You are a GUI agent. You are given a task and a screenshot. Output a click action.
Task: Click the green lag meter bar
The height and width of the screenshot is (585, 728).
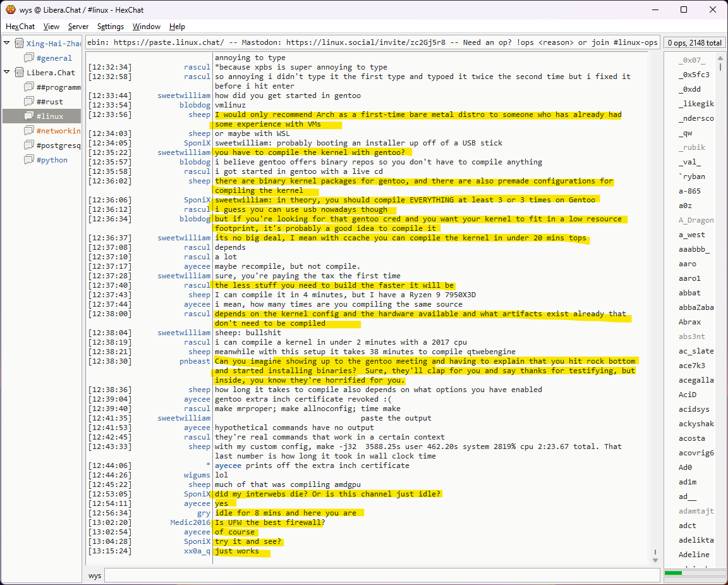[x=674, y=573]
